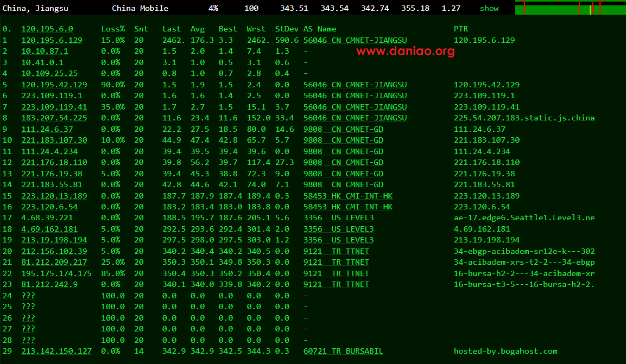Click the 221.176.18.110 address
Image resolution: width=626 pixels, height=364 pixels.
pyautogui.click(x=54, y=162)
